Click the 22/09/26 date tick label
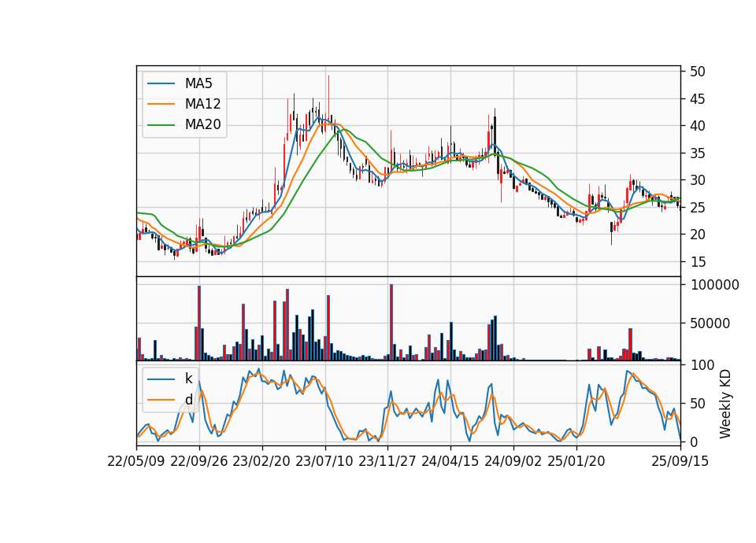This screenshot has width=756, height=543. click(x=199, y=461)
